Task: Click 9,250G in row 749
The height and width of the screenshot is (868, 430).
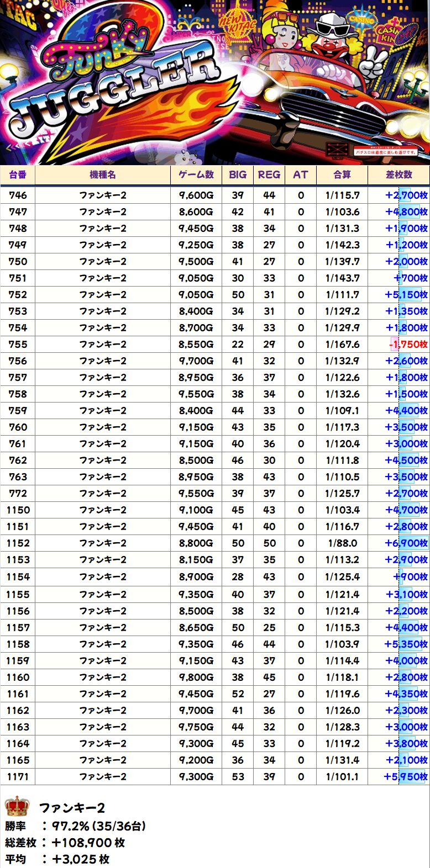Action: [196, 245]
